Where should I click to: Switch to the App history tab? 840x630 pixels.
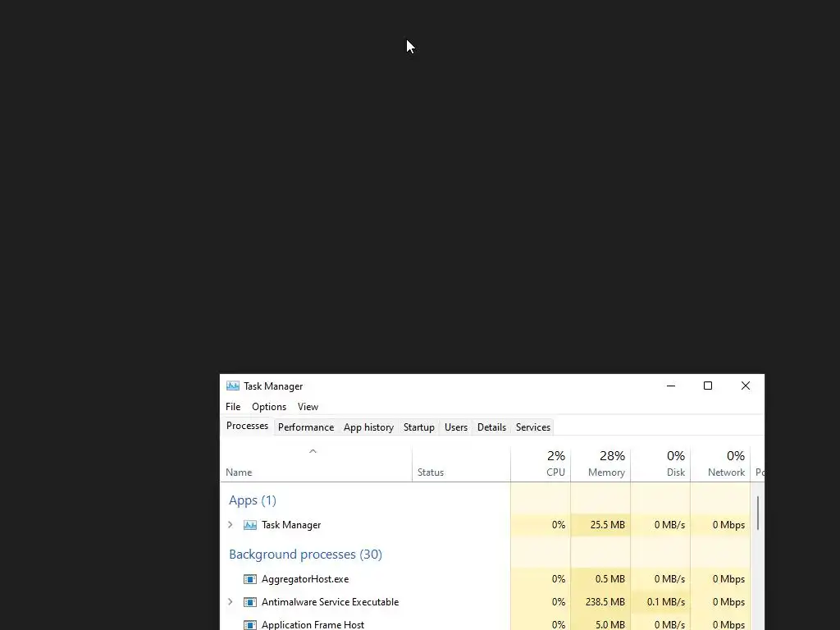click(x=368, y=427)
